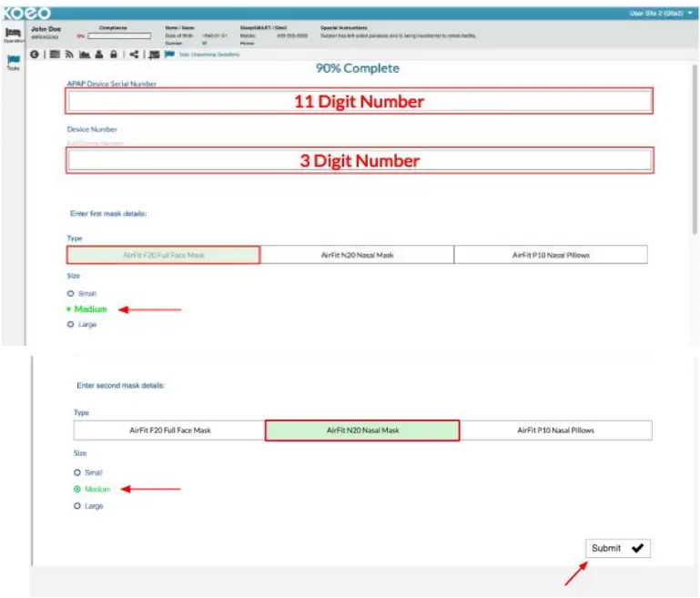The image size is (700, 598).
Task: Click the Submit button
Action: click(618, 549)
